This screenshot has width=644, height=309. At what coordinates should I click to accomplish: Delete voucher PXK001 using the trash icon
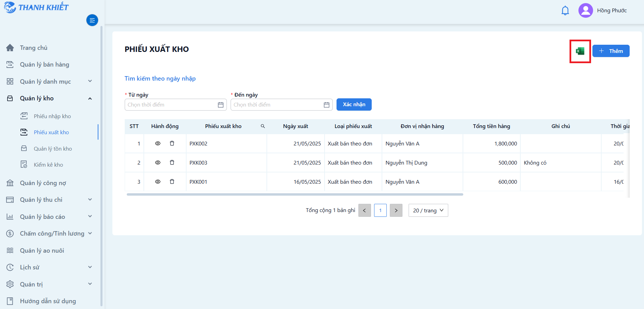pyautogui.click(x=172, y=182)
